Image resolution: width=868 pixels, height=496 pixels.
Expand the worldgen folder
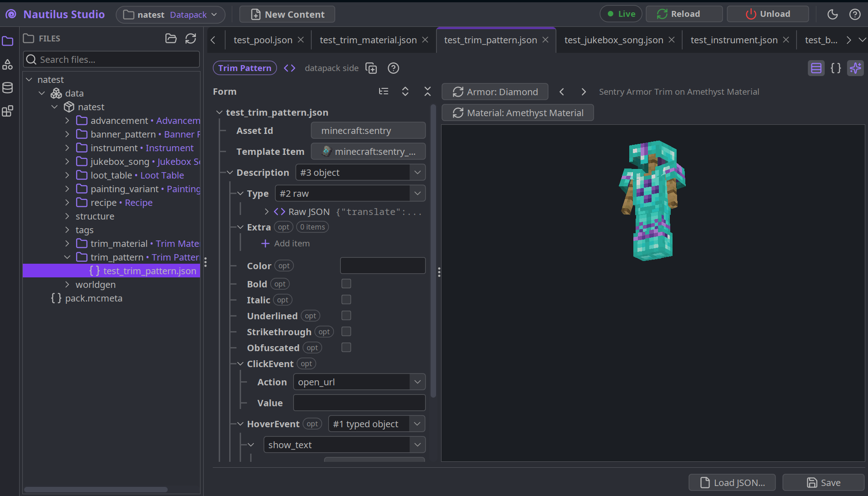pos(67,285)
